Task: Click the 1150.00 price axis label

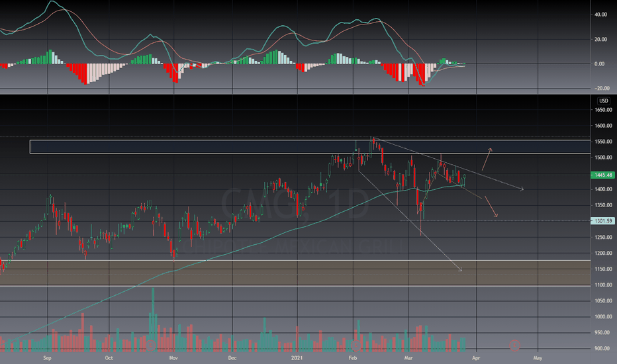Action: [603, 269]
